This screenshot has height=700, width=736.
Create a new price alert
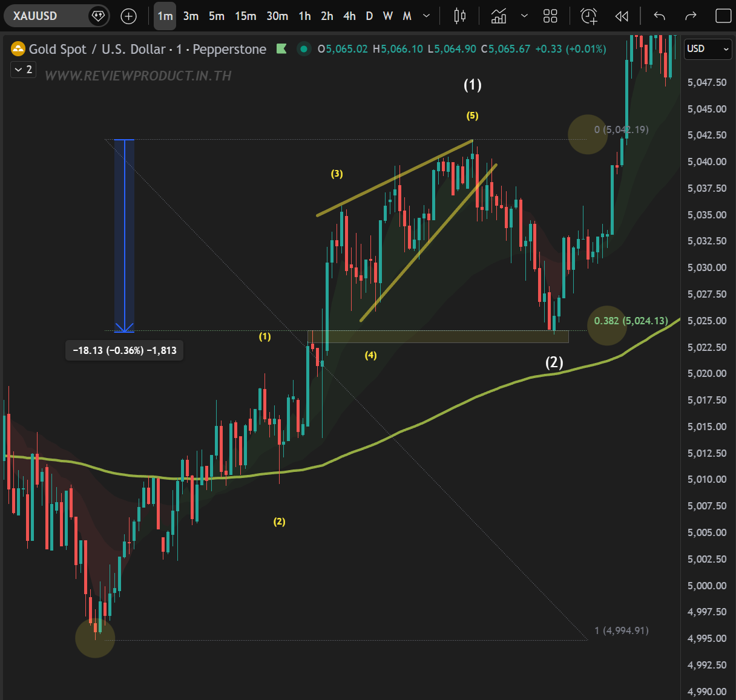589,16
